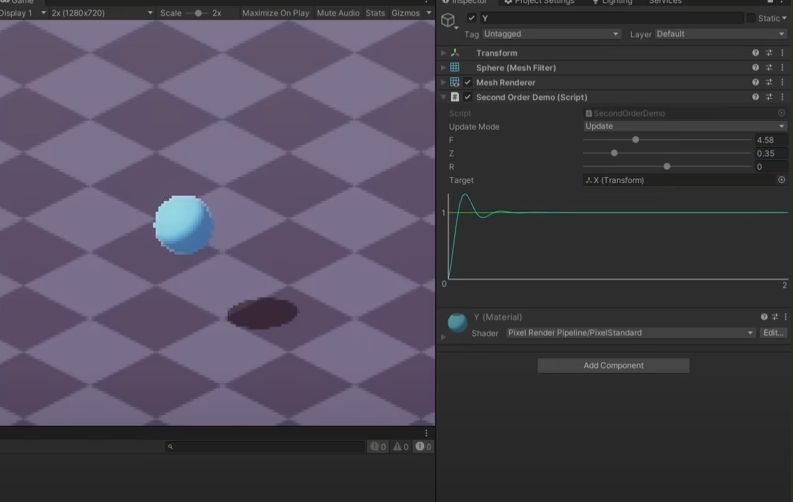Toggle the Stats overlay
The height and width of the screenshot is (502, 793).
375,13
